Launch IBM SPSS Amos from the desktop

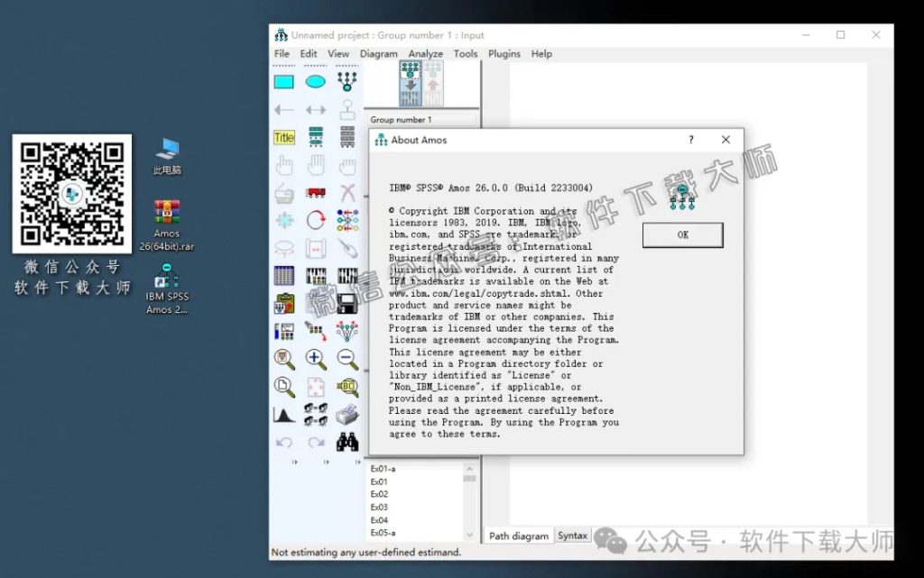pyautogui.click(x=167, y=280)
